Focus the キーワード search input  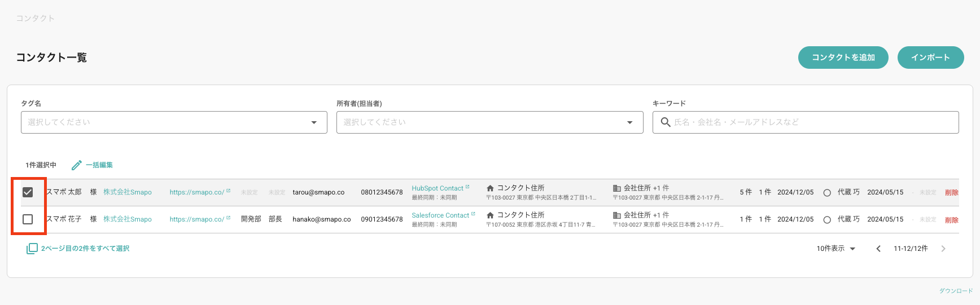pos(806,122)
